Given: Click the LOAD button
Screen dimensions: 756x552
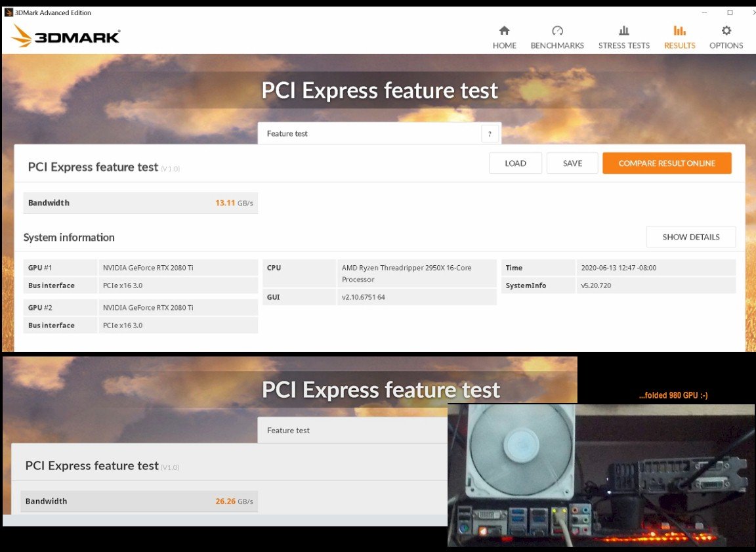Looking at the screenshot, I should [515, 163].
